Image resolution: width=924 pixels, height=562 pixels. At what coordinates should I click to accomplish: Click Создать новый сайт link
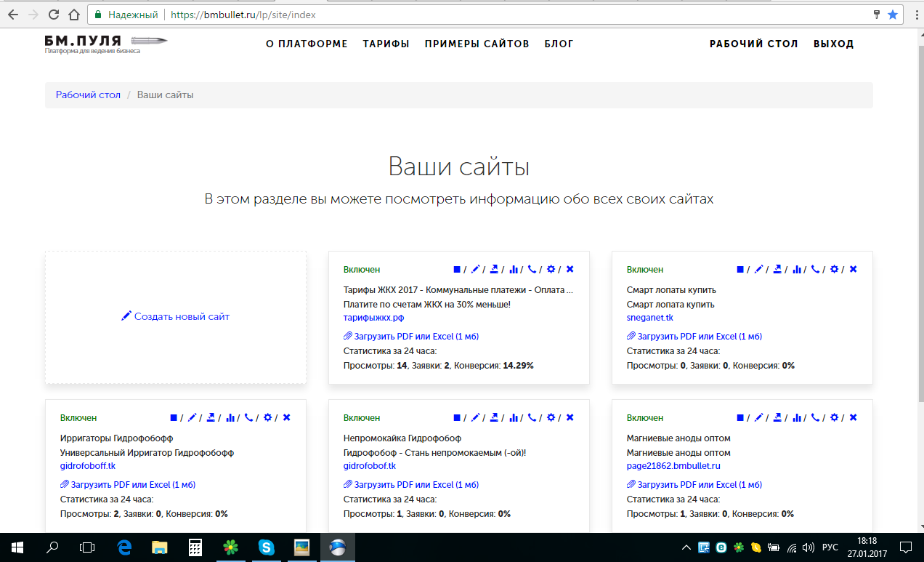tap(175, 316)
